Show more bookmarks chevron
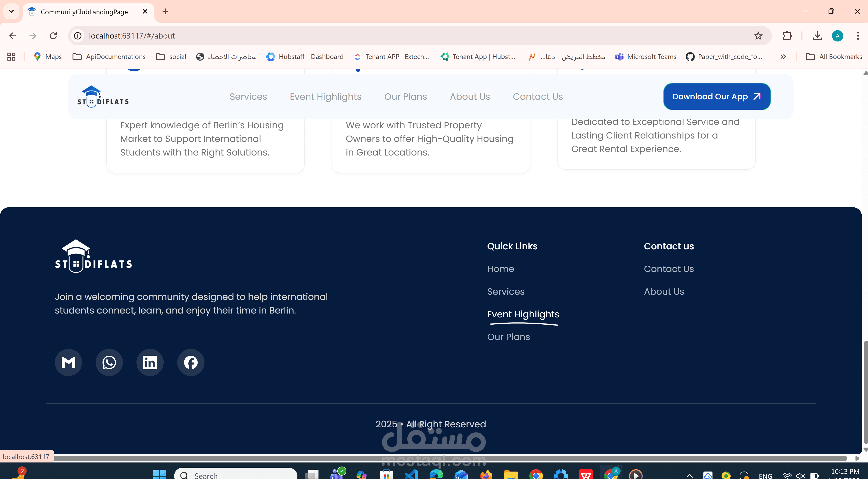The image size is (868, 479). click(x=783, y=57)
